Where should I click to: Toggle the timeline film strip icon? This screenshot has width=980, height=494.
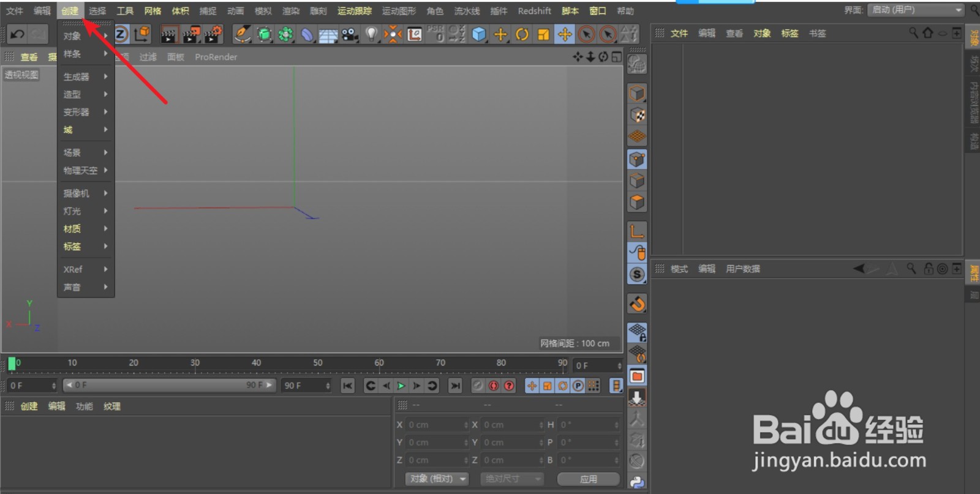click(616, 386)
